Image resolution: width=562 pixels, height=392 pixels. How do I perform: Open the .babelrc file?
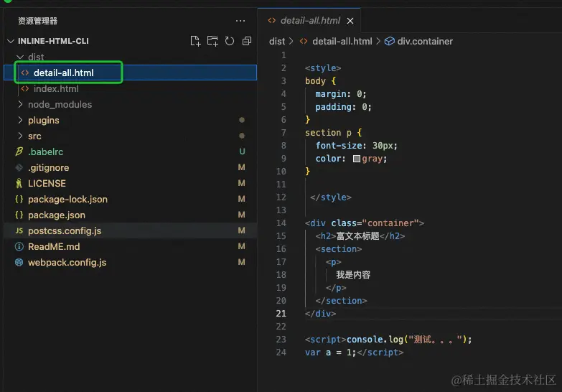130,151
